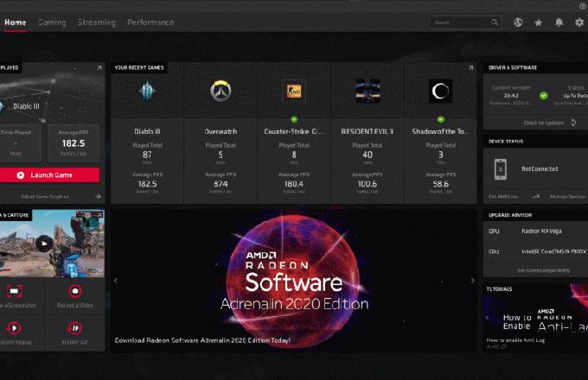Open the Adrenalin 2020 Edition banner
The width and height of the screenshot is (588, 380).
pyautogui.click(x=294, y=281)
